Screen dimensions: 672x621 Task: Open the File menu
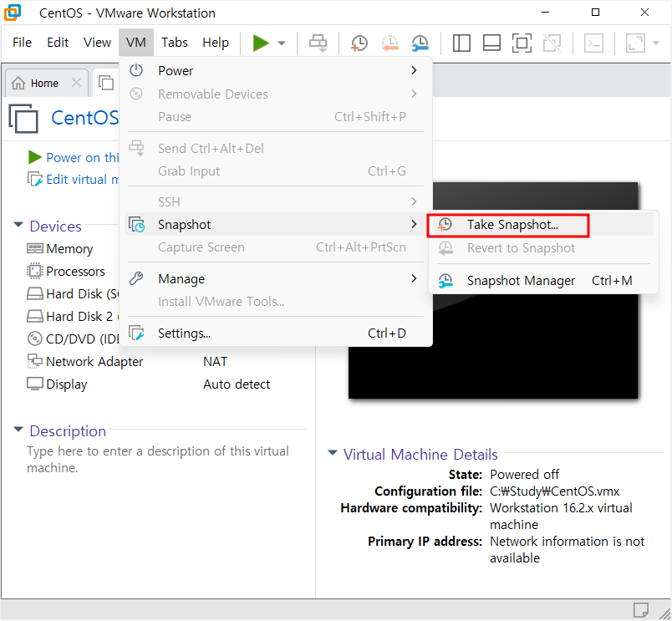click(22, 43)
